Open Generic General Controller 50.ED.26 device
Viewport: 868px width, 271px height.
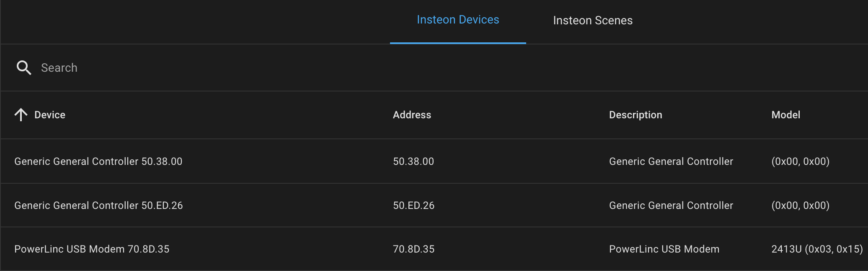pos(98,205)
